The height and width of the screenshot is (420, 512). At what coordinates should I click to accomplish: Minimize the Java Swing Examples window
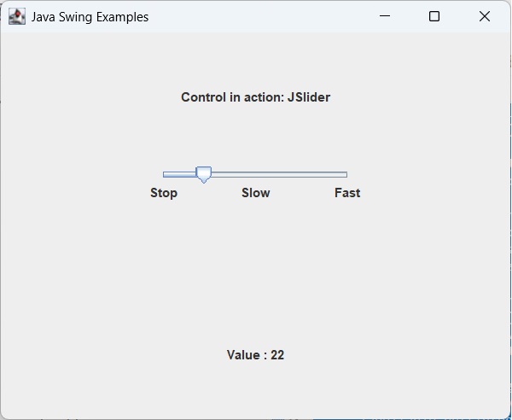point(385,16)
